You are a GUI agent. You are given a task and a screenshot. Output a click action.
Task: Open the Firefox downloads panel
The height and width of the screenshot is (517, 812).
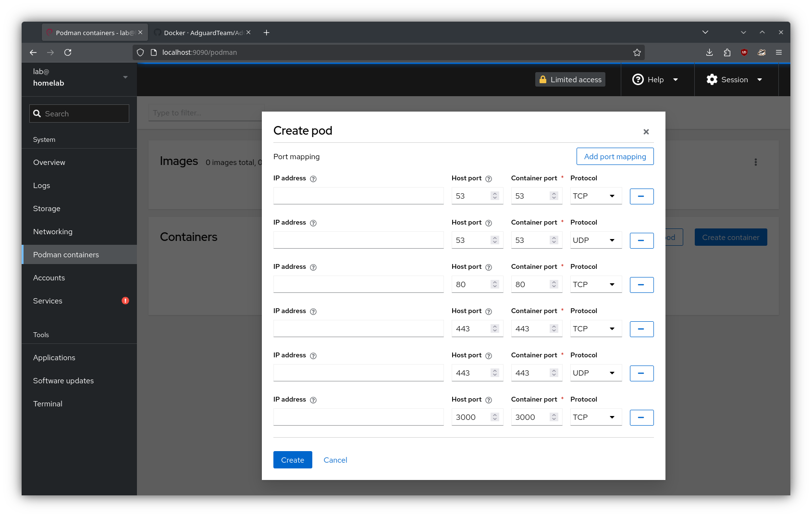click(709, 52)
